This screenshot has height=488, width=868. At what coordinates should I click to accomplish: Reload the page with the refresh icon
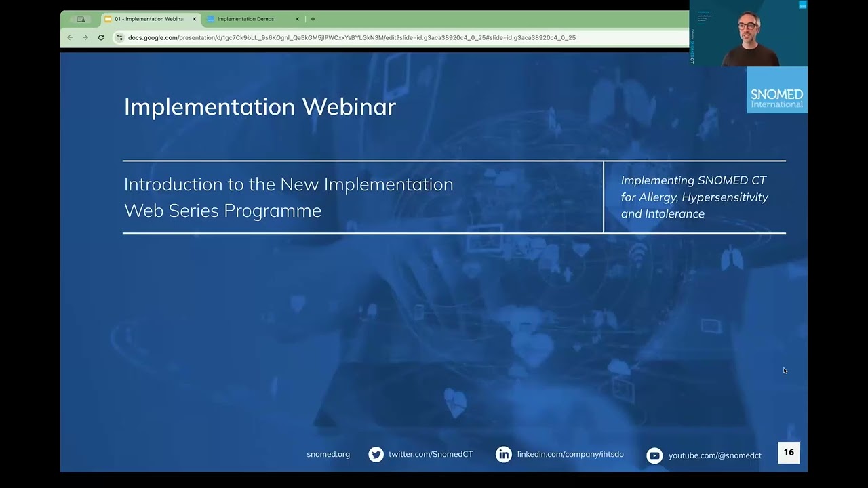click(x=101, y=38)
